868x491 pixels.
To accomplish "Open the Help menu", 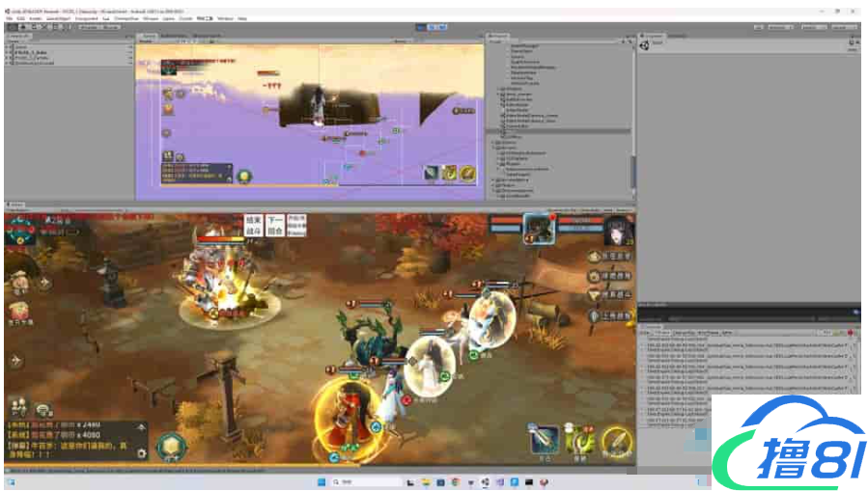I will pos(242,18).
